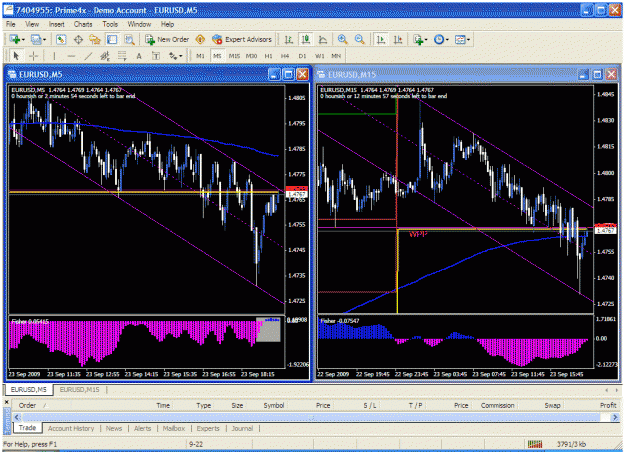Screen dimensions: 625x452
Task: Open the Account History terminal tab
Action: (71, 428)
